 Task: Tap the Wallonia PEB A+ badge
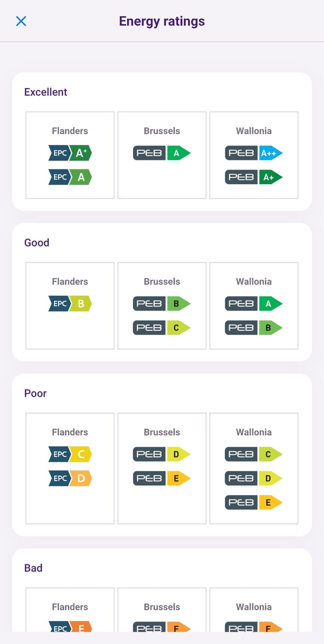coord(254,177)
